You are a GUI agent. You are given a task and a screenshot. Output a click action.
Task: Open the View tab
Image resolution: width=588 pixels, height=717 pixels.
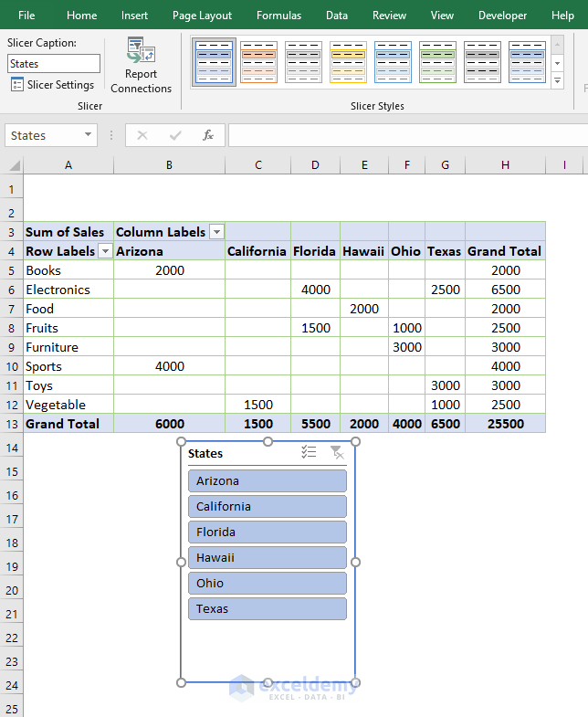pyautogui.click(x=442, y=16)
